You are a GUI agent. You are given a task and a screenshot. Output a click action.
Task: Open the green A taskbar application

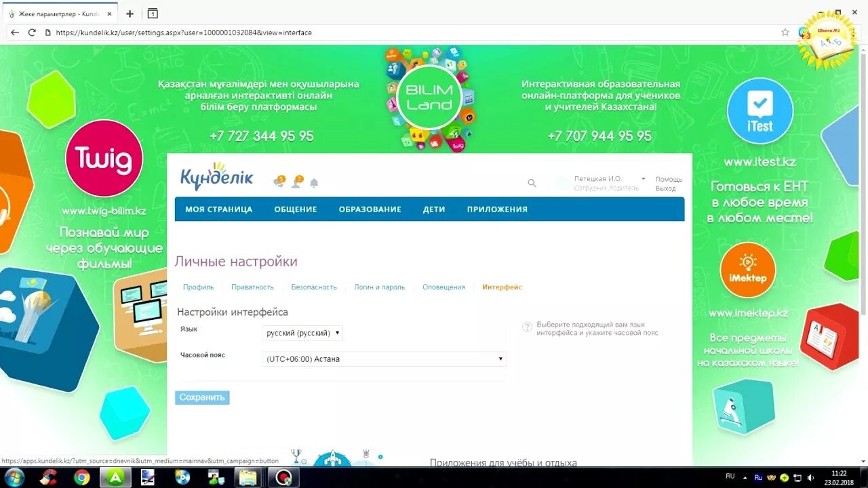click(x=115, y=477)
